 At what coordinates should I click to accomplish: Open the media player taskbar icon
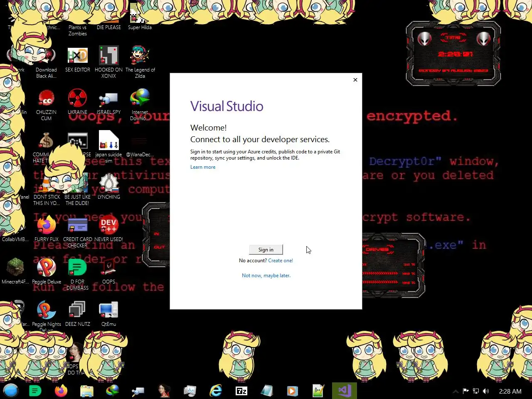(x=293, y=391)
